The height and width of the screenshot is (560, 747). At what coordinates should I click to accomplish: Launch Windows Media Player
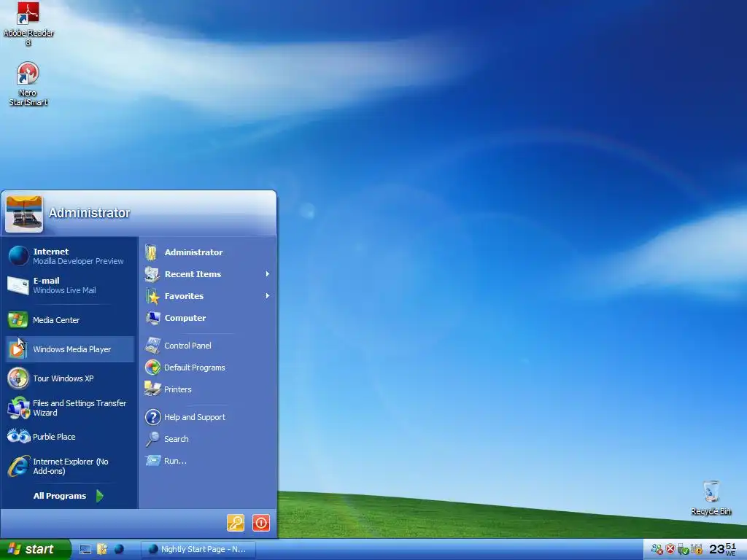[69, 349]
